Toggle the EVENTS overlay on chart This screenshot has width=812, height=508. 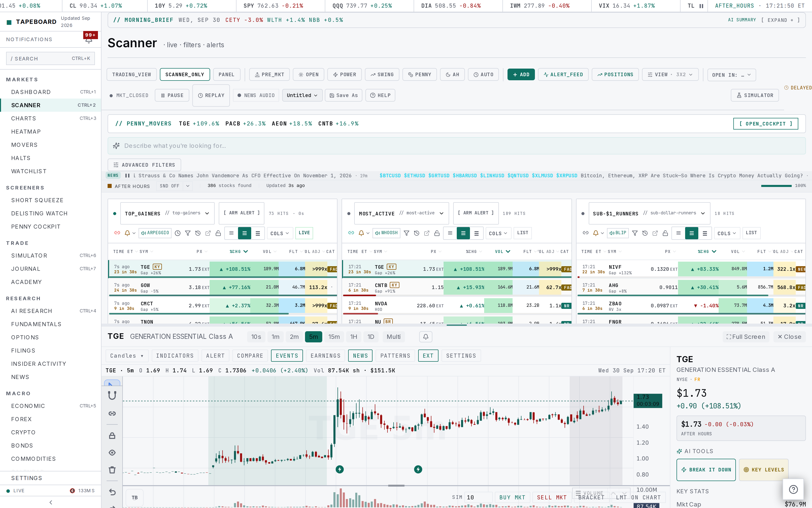[287, 356]
